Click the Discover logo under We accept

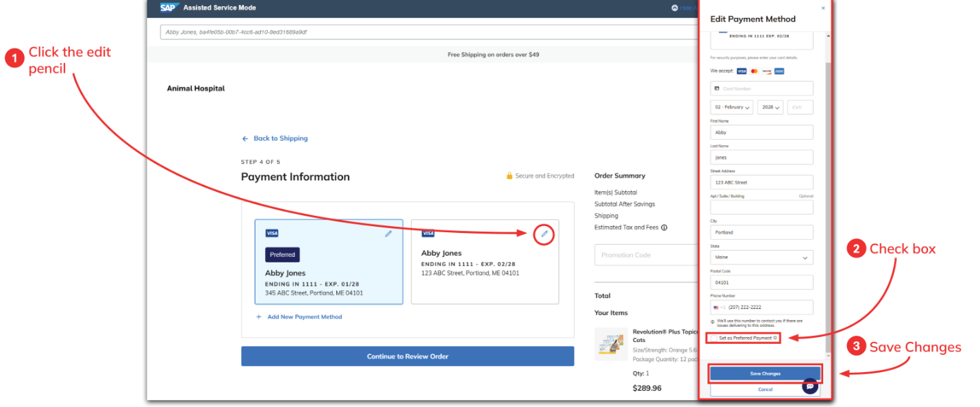tap(766, 71)
